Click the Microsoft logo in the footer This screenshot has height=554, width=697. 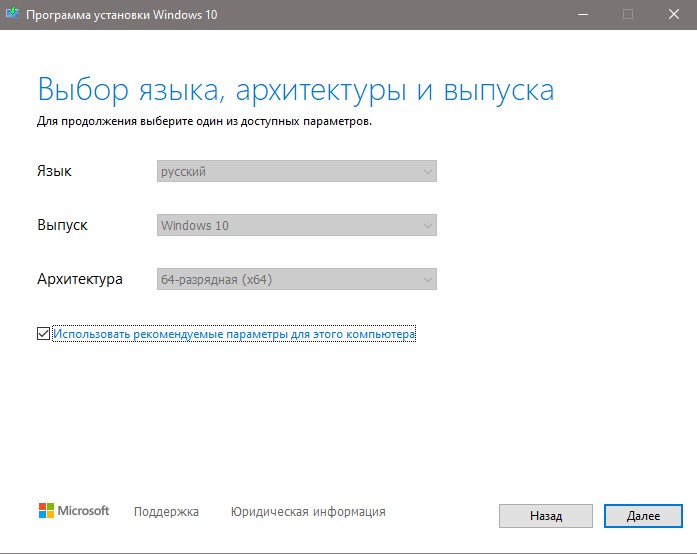point(74,510)
